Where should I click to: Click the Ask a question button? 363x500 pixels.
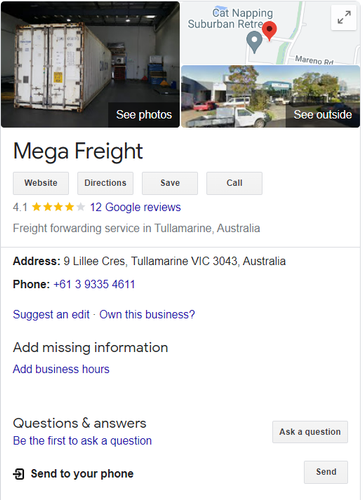click(x=310, y=432)
